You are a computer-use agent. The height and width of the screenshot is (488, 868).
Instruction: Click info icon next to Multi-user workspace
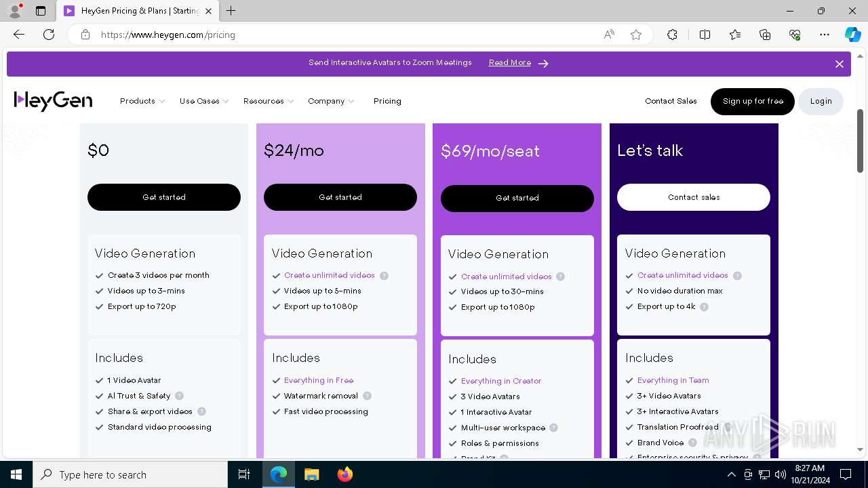[553, 428]
